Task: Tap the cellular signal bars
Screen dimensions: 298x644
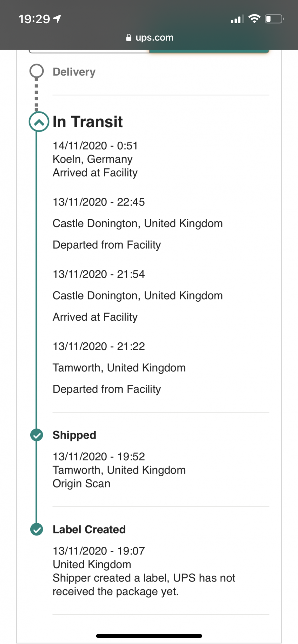Action: [x=237, y=19]
